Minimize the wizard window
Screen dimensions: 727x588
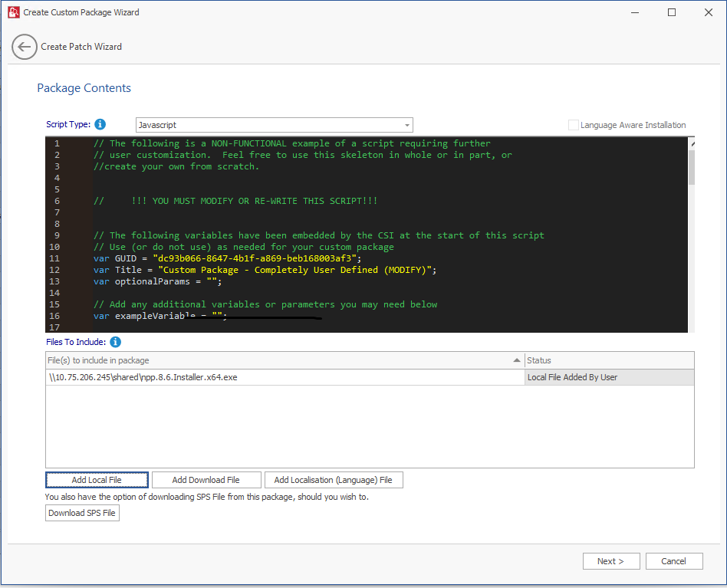click(x=635, y=12)
